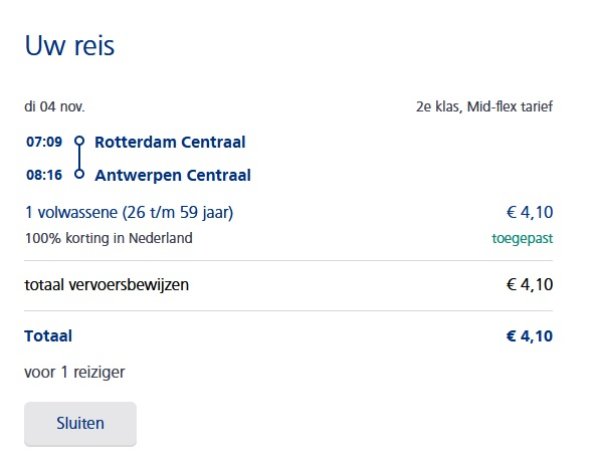
Task: Click the bold 'Totaal' label
Action: [48, 336]
